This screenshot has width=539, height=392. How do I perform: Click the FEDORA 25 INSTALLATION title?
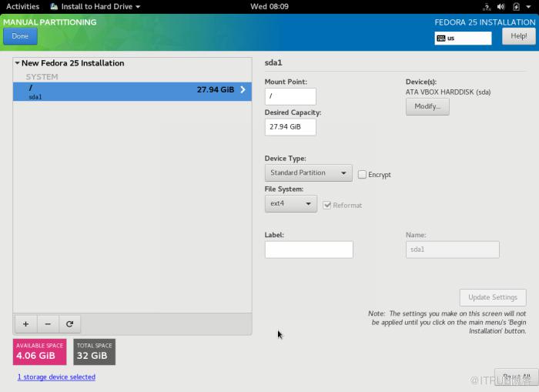coord(484,22)
